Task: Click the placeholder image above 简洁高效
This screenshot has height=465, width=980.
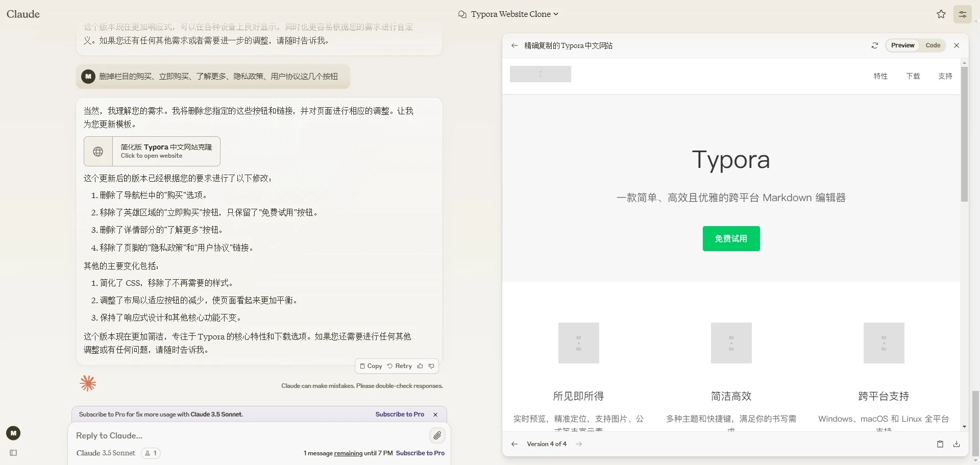Action: pyautogui.click(x=731, y=343)
